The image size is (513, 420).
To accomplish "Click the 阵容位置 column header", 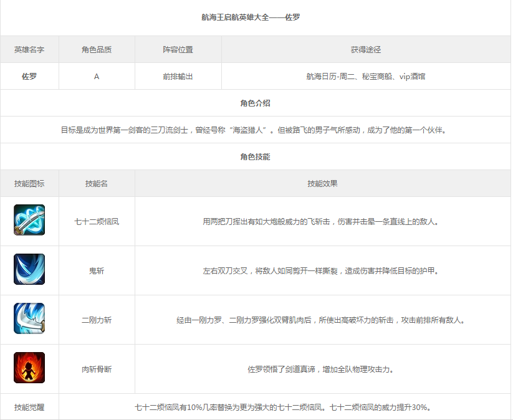I will coord(178,50).
